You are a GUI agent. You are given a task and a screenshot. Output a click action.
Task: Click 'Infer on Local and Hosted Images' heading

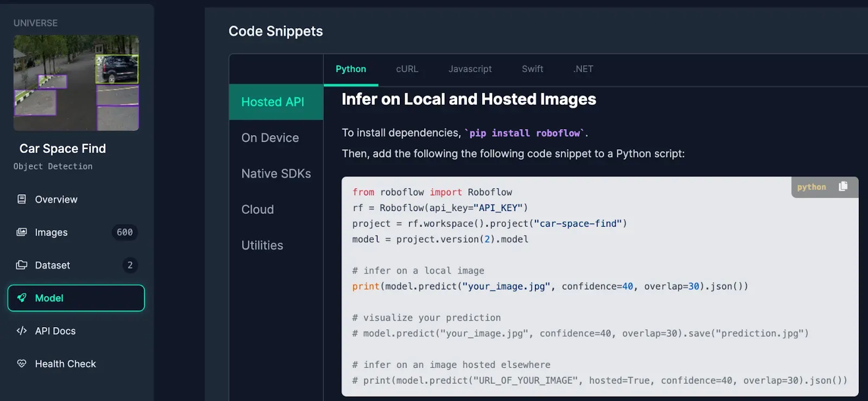(469, 99)
